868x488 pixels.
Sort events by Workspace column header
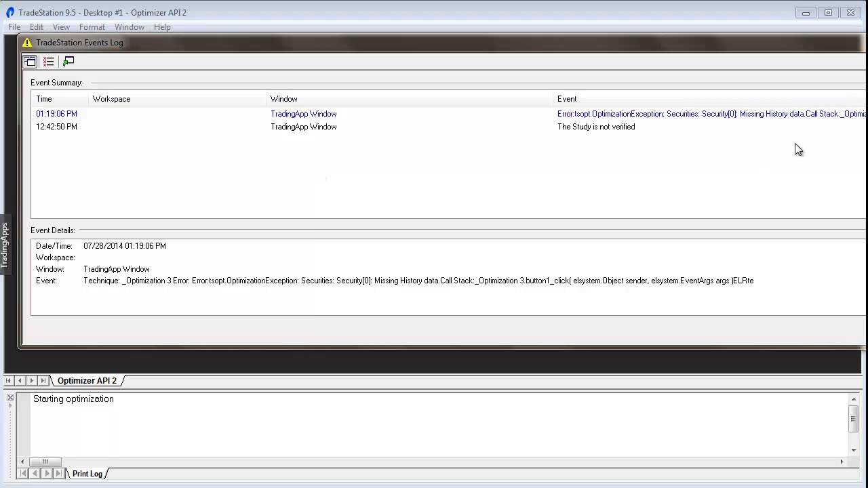tap(178, 99)
